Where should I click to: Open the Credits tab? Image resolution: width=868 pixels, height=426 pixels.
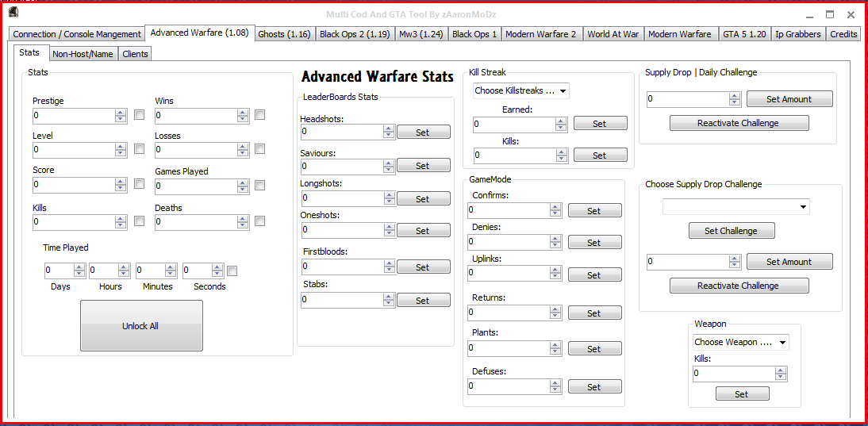pos(843,34)
